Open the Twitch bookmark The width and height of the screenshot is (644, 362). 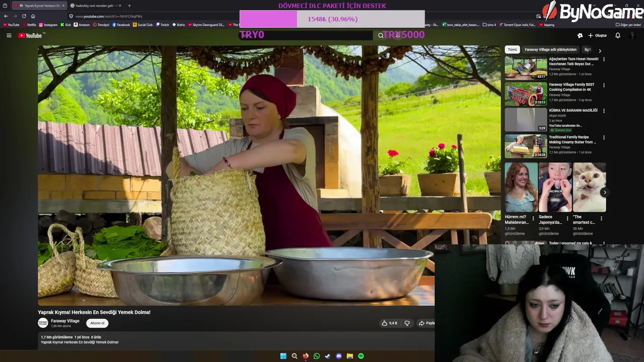(x=163, y=25)
